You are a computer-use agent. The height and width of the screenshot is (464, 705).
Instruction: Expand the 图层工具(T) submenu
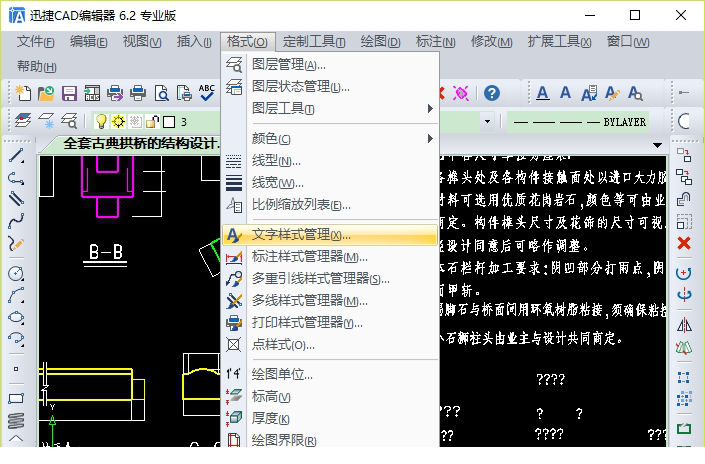click(330, 108)
